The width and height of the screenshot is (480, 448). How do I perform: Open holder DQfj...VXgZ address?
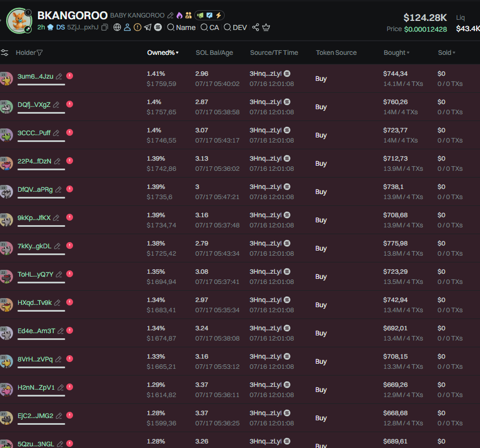click(34, 105)
